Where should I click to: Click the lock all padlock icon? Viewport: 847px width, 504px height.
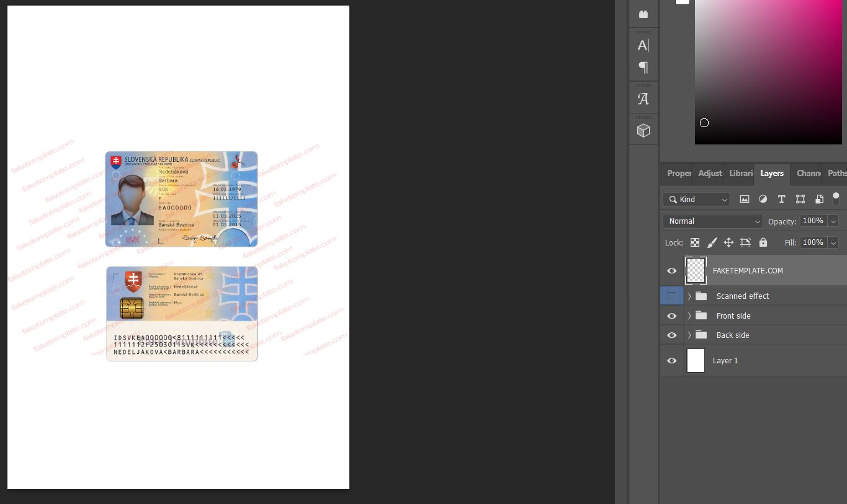click(763, 242)
